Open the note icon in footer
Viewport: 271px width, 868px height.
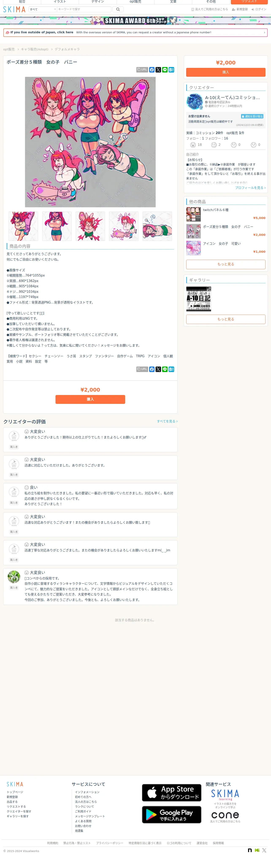pos(250,850)
